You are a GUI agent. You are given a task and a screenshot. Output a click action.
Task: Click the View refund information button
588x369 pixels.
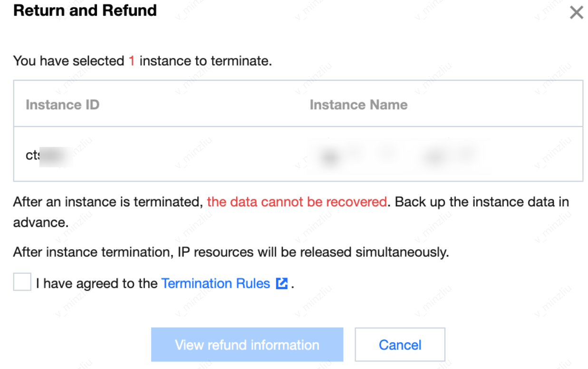point(247,344)
